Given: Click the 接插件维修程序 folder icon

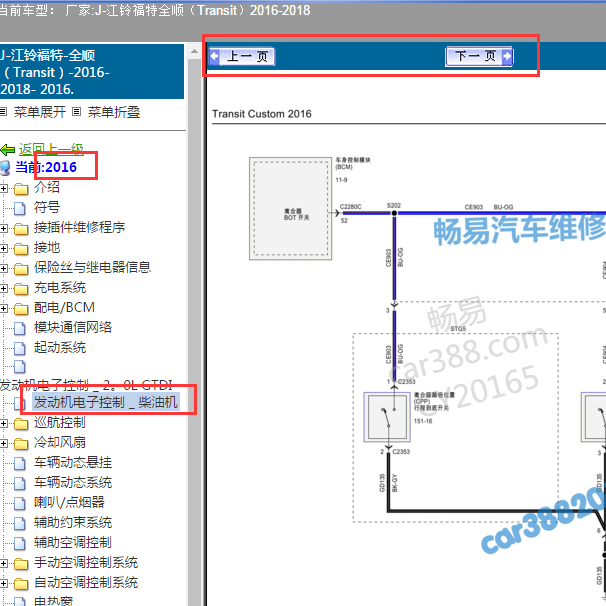Looking at the screenshot, I should coord(21,229).
